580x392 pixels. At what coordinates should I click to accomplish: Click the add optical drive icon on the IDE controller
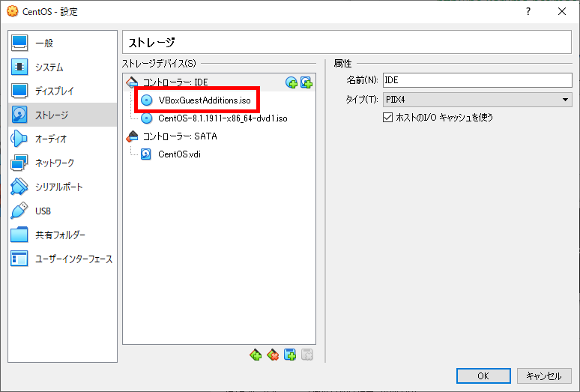[x=291, y=82]
